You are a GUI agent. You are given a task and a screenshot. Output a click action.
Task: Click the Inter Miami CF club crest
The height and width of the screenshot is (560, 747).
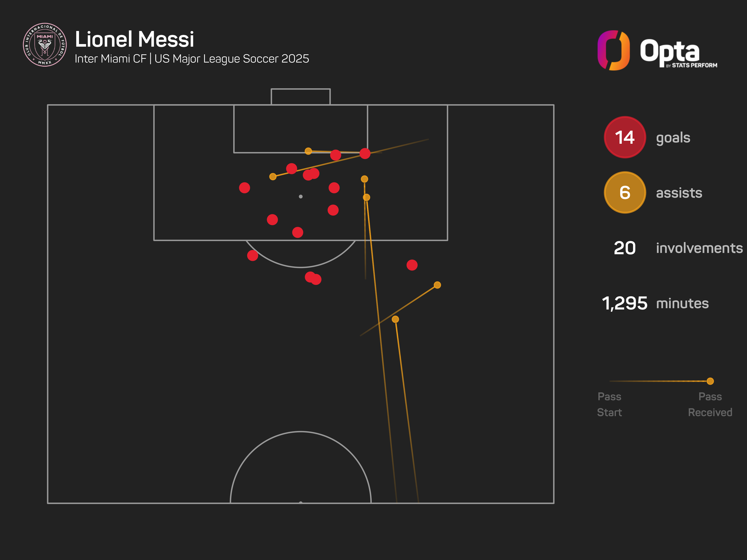click(45, 45)
